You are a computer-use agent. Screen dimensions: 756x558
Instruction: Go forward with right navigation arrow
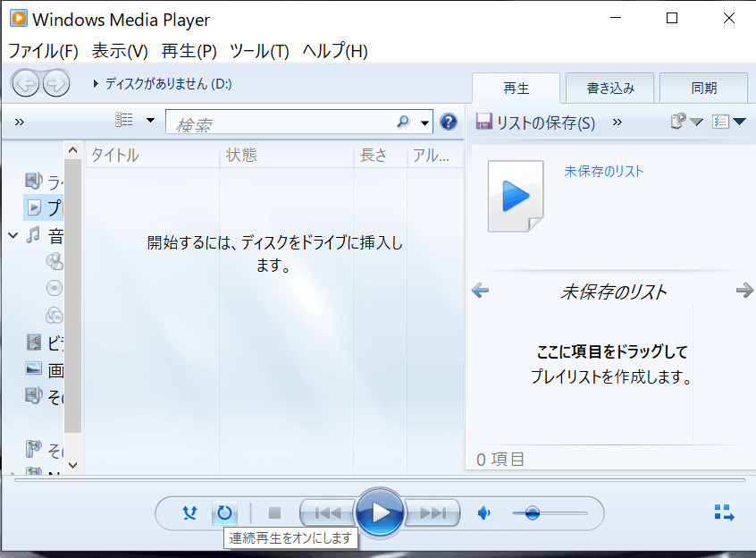56,83
